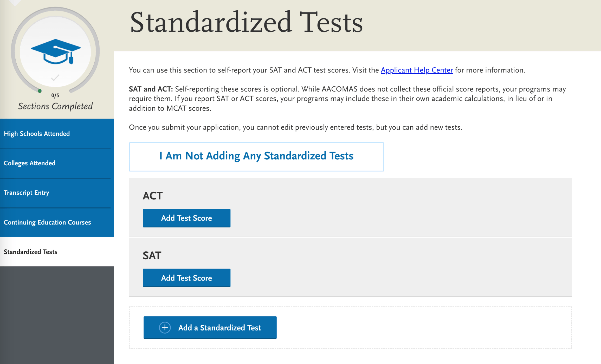Click the green progress dot on the circle
Screen dimensions: 601x364
pos(40,91)
